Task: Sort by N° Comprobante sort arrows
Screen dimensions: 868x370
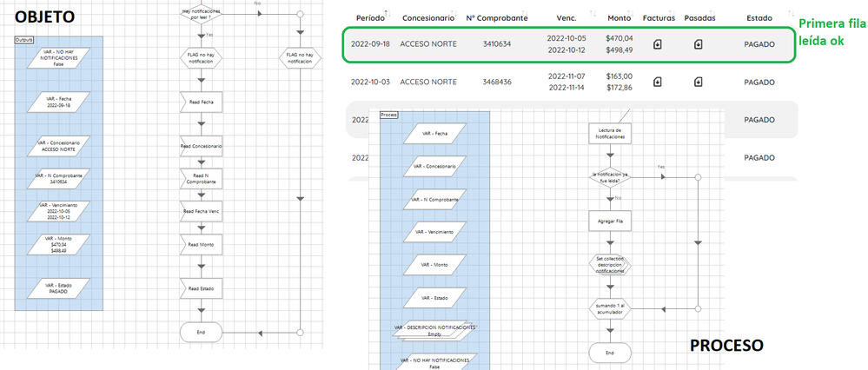Action: (524, 13)
